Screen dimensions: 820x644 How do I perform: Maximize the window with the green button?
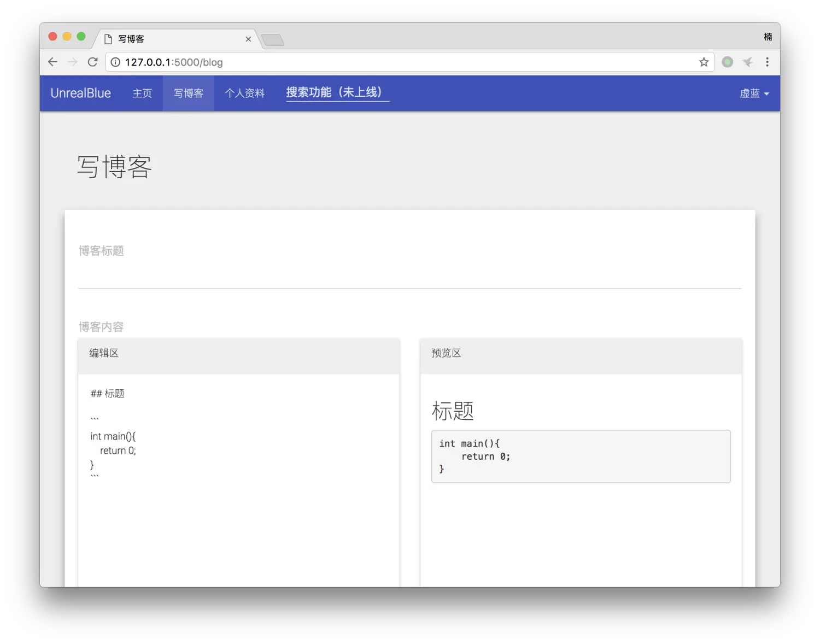pyautogui.click(x=81, y=36)
